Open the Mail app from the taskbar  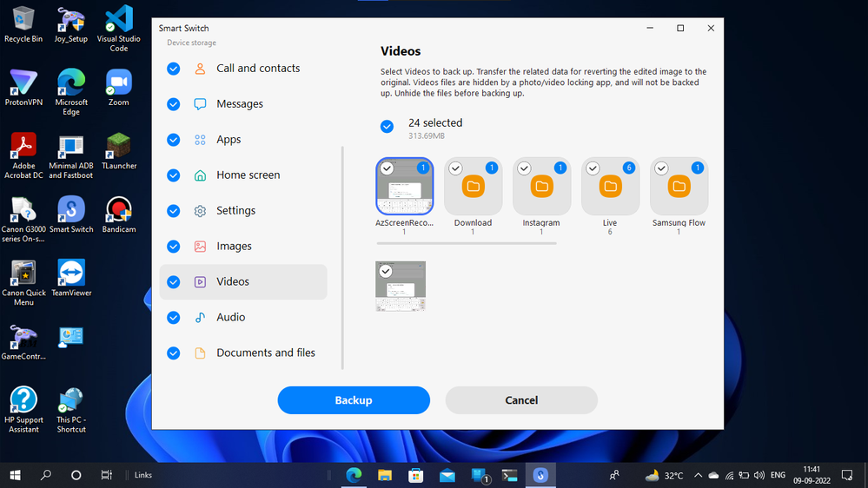coord(447,475)
